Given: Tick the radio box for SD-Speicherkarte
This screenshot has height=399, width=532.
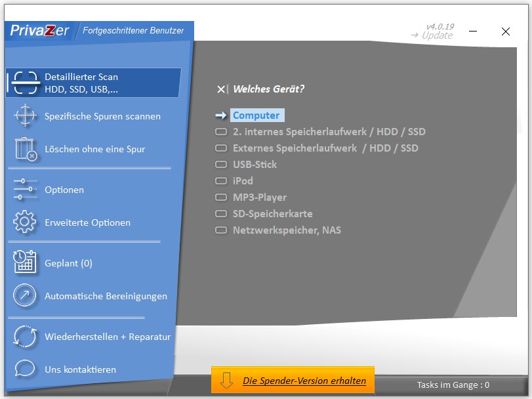Looking at the screenshot, I should point(221,214).
